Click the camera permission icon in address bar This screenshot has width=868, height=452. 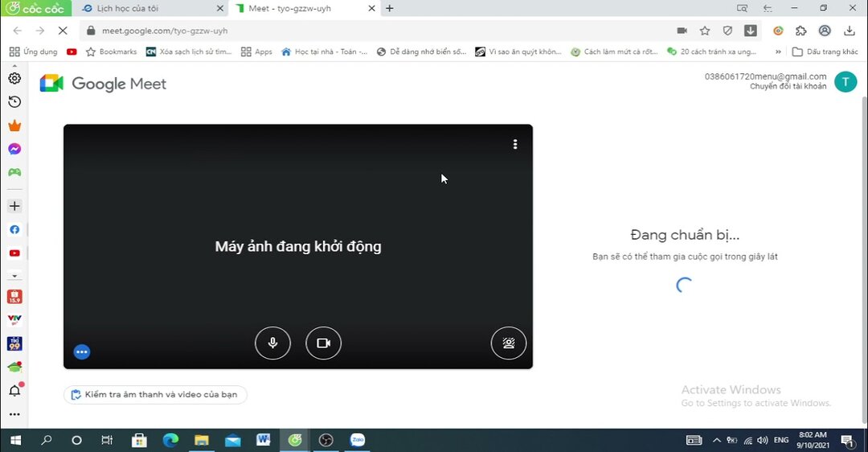(682, 31)
